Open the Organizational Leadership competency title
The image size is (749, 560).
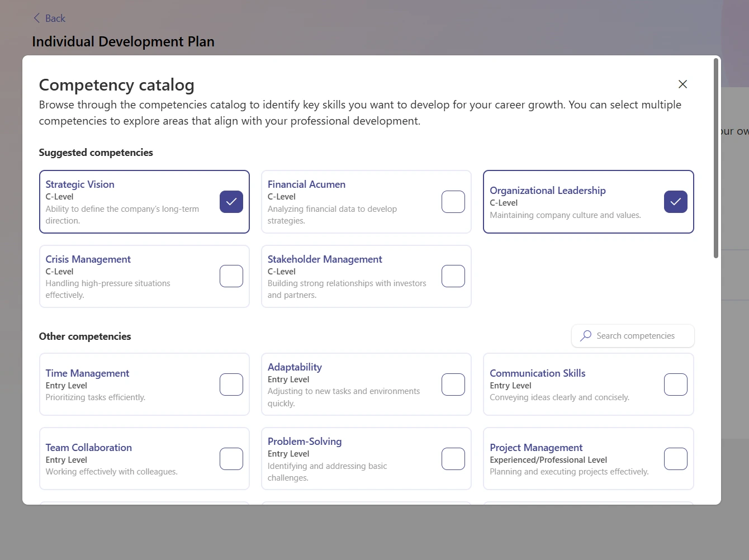548,191
